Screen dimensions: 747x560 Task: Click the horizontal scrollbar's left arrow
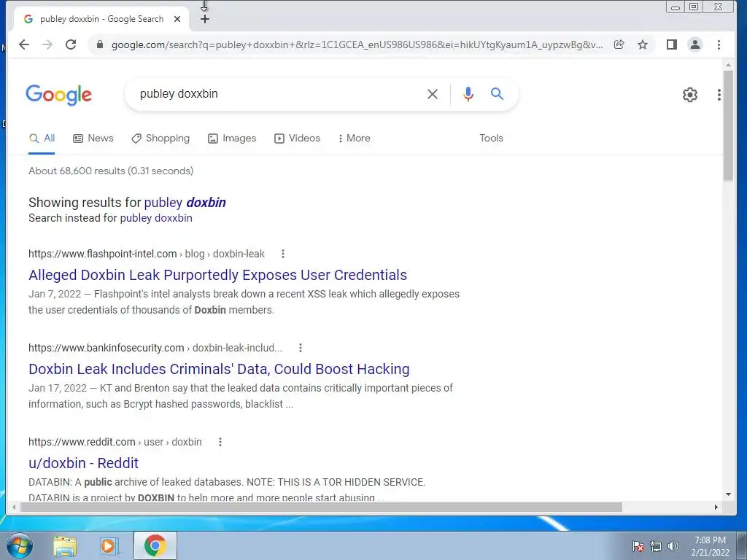pyautogui.click(x=14, y=507)
